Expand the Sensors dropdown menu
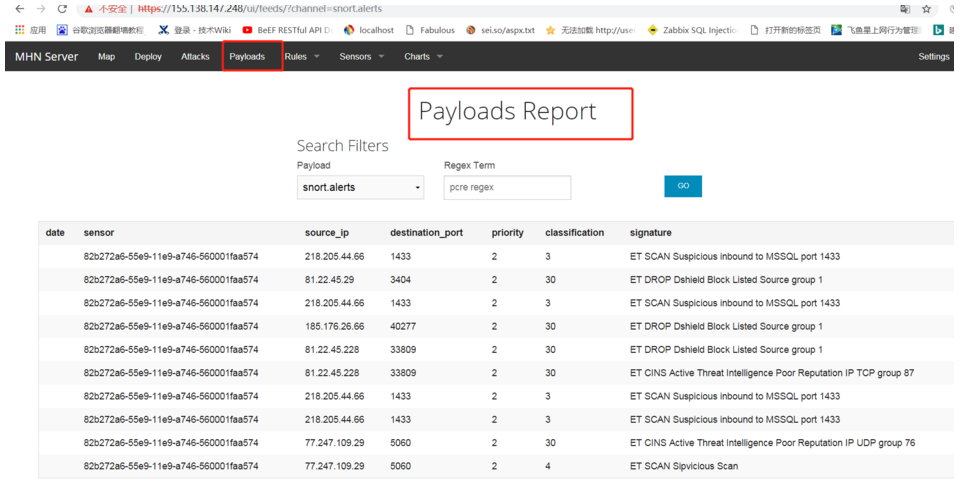Viewport: 965px width, 486px height. tap(362, 57)
